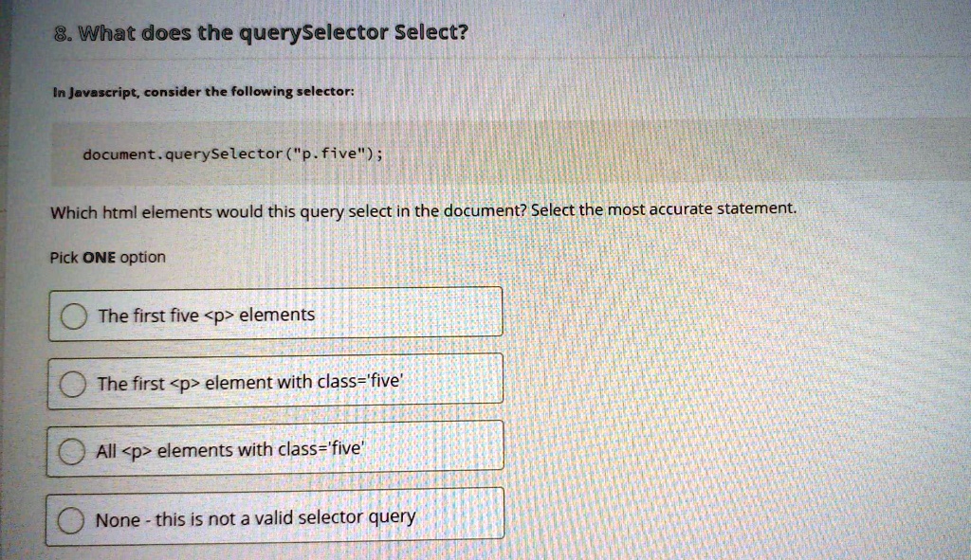Viewport: 971px width, 560px height.
Task: Click the question number "8." in the heading
Action: (61, 34)
